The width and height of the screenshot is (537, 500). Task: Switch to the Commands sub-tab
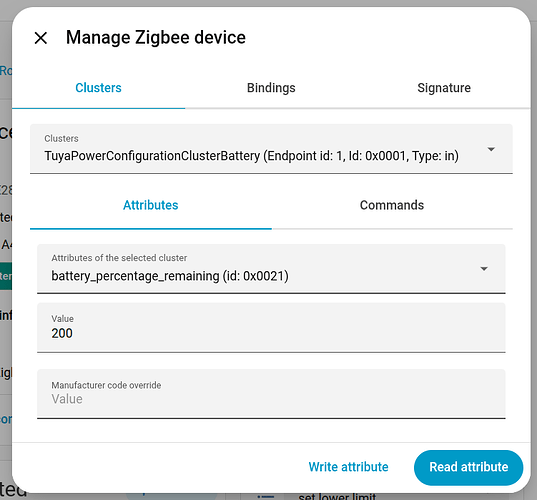(392, 205)
